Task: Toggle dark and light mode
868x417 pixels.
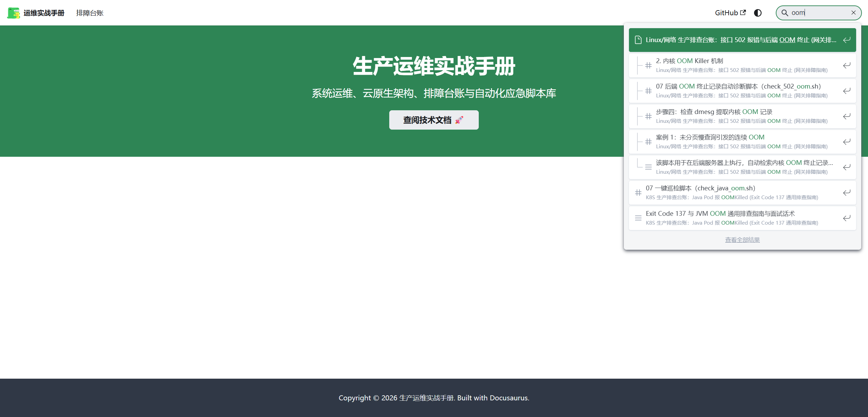Action: click(x=758, y=13)
